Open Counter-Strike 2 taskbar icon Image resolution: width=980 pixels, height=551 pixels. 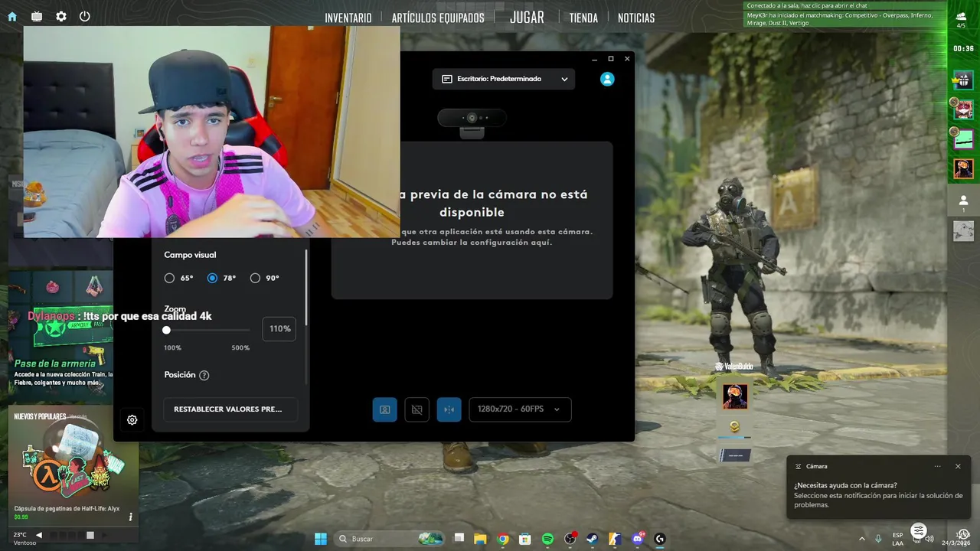click(615, 539)
